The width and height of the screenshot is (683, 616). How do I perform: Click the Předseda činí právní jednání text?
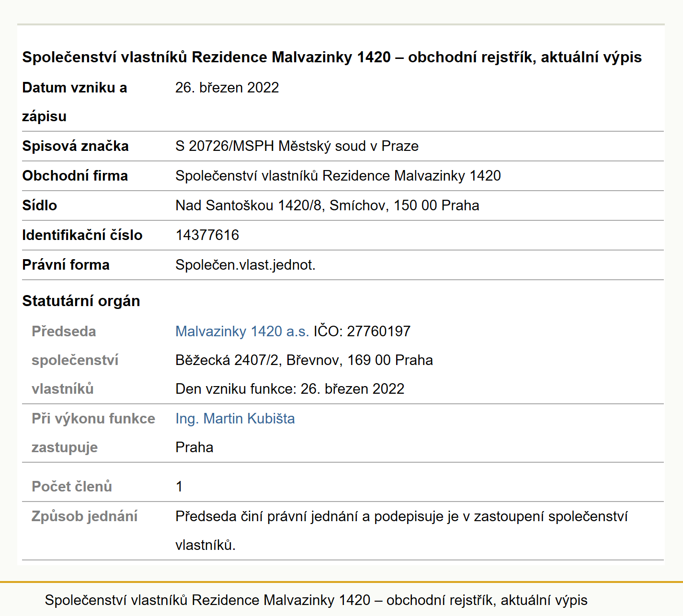point(401,531)
